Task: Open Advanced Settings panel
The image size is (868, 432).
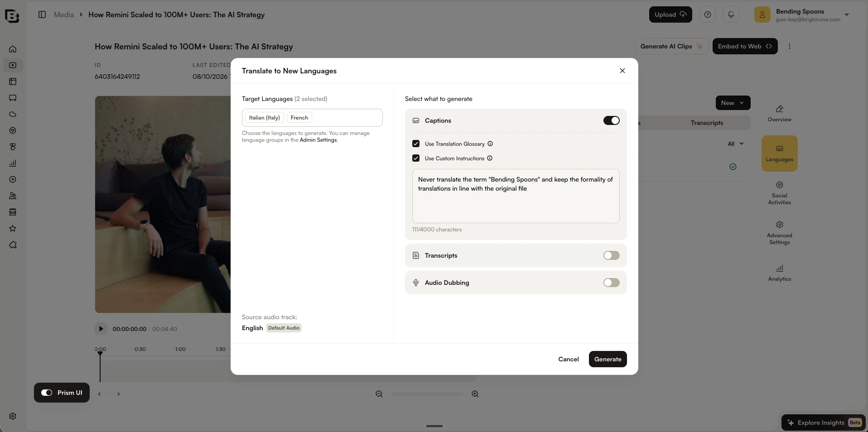Action: tap(779, 233)
